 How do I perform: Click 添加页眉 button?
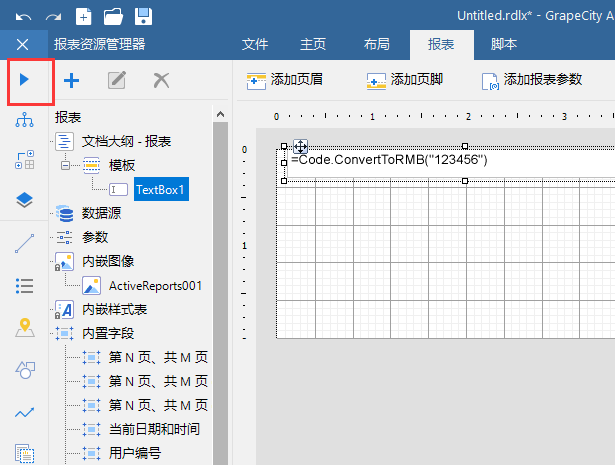click(x=284, y=80)
